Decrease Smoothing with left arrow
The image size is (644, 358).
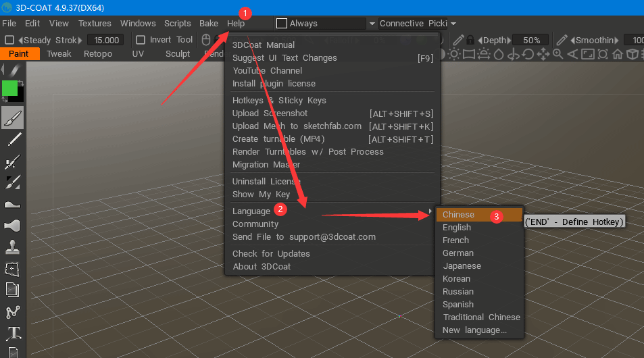(572, 41)
